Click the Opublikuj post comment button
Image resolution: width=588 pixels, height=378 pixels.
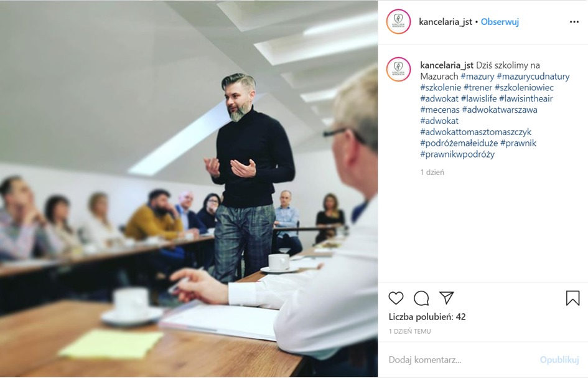[x=559, y=359]
